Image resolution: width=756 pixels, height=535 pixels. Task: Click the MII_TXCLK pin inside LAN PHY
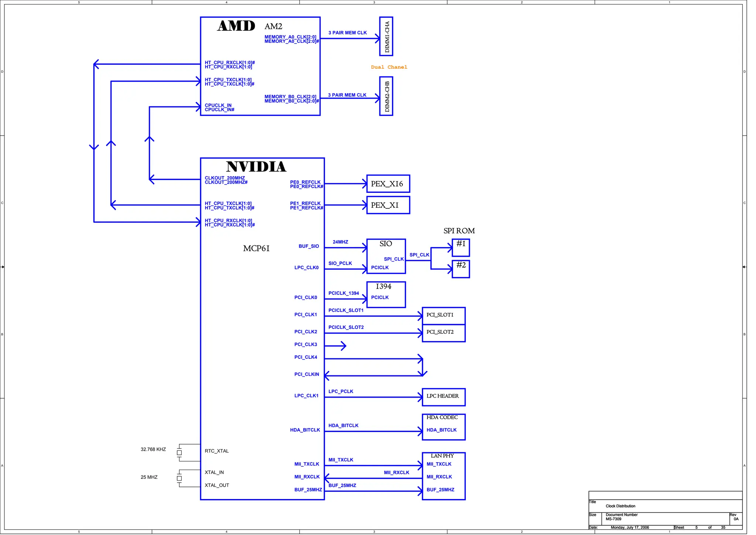[439, 464]
